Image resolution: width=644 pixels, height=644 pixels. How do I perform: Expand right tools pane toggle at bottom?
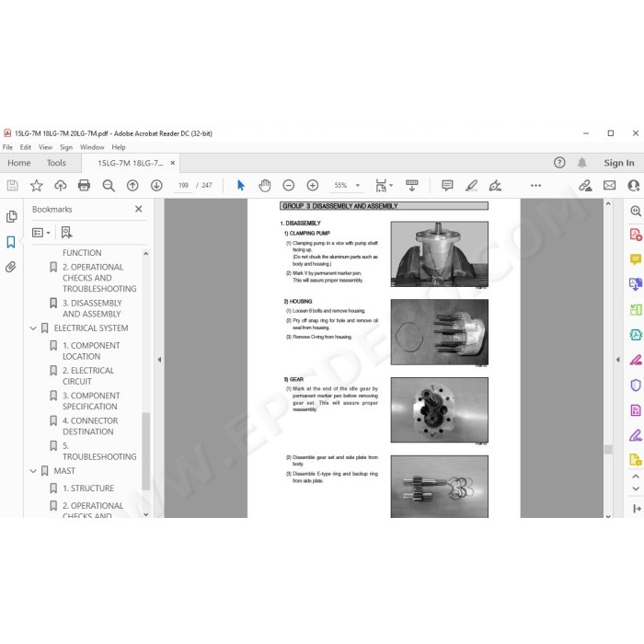tap(637, 509)
